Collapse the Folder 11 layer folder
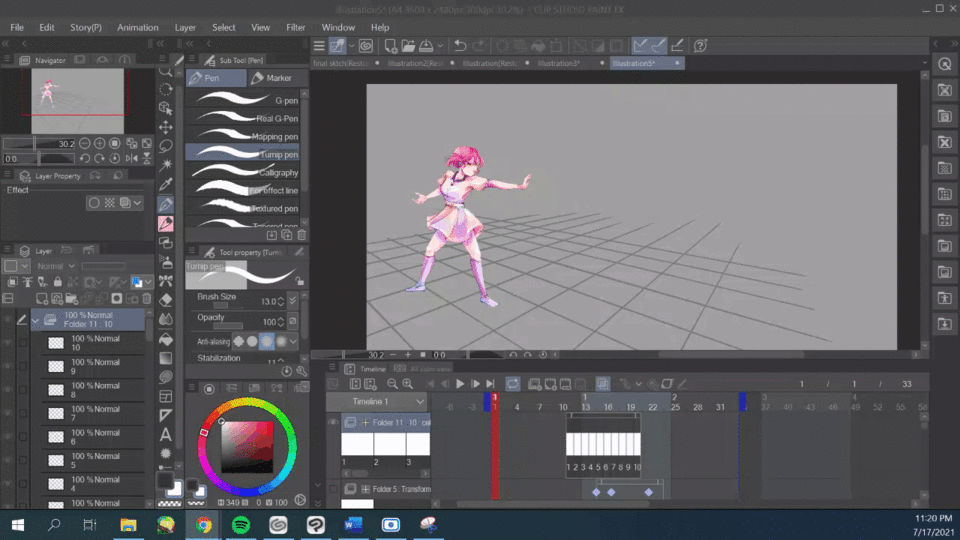This screenshot has height=540, width=960. (36, 320)
